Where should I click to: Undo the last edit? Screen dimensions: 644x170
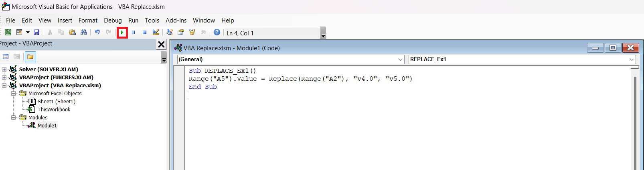click(x=97, y=33)
